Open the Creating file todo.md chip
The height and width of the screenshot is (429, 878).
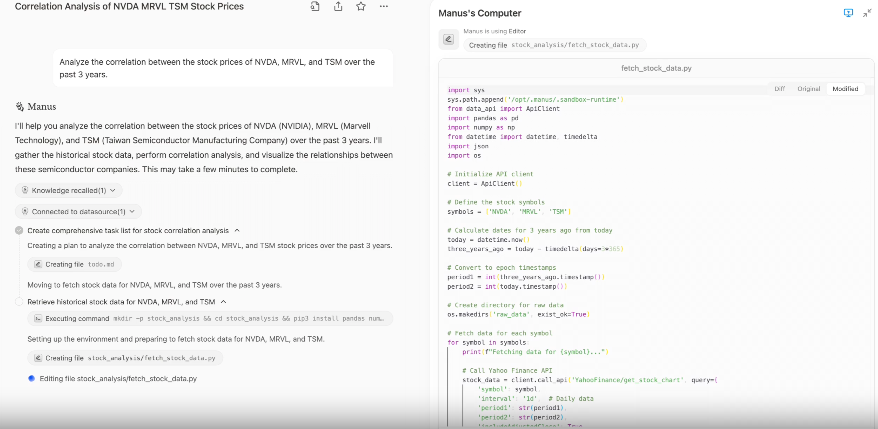point(74,264)
